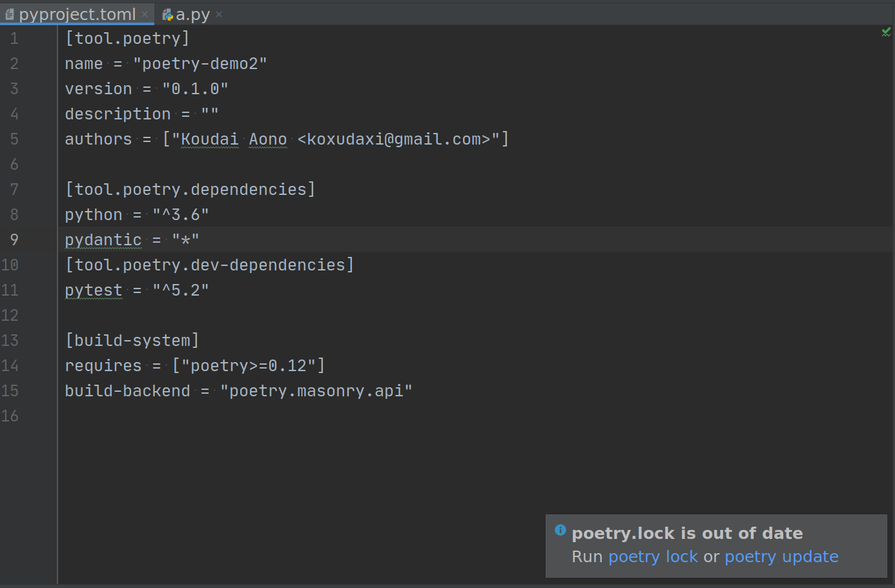Run the poetry lock link

653,556
